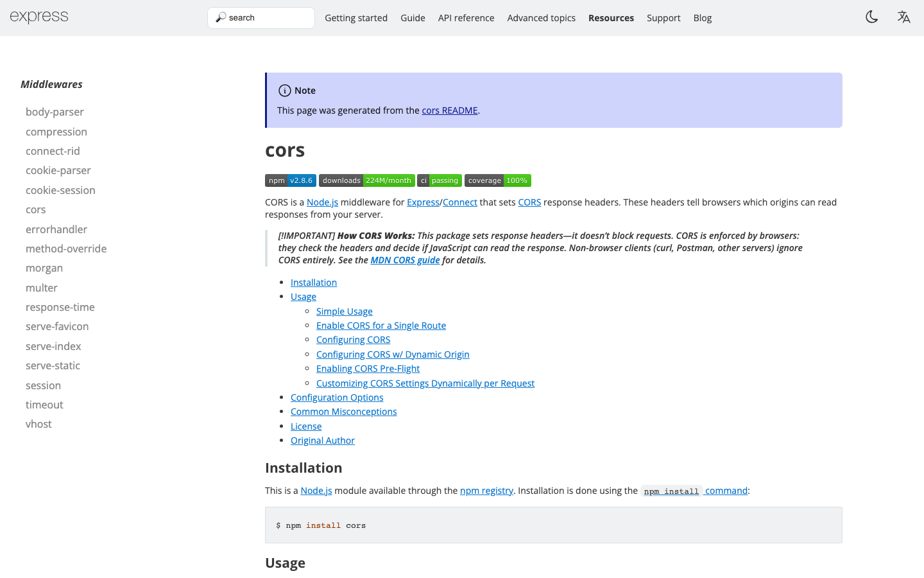Open method-override middleware in sidebar
The height and width of the screenshot is (578, 924).
(66, 249)
